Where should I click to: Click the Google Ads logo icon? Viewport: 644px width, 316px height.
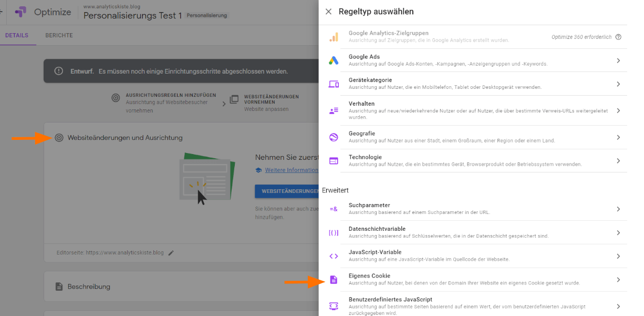click(x=334, y=60)
